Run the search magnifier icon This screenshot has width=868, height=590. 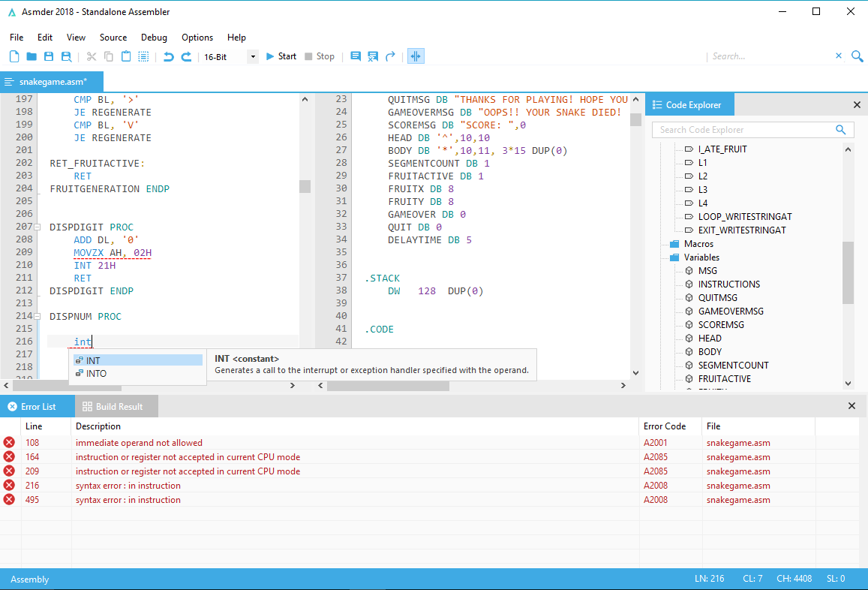857,56
